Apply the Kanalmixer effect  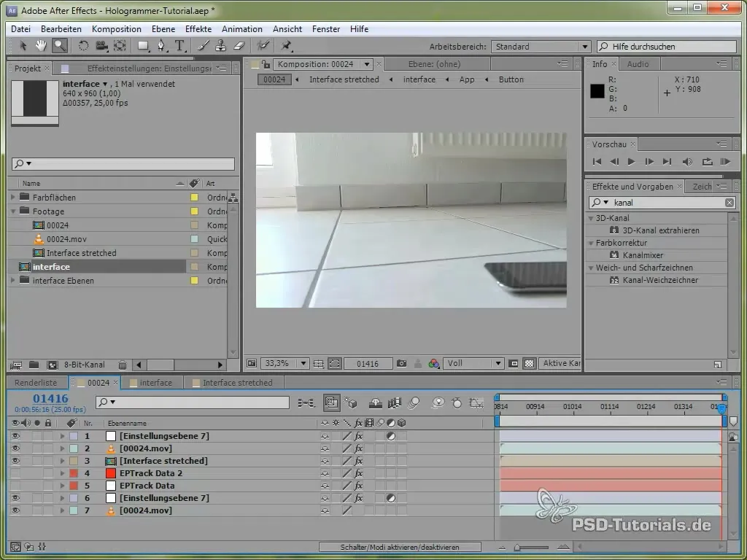coord(644,255)
